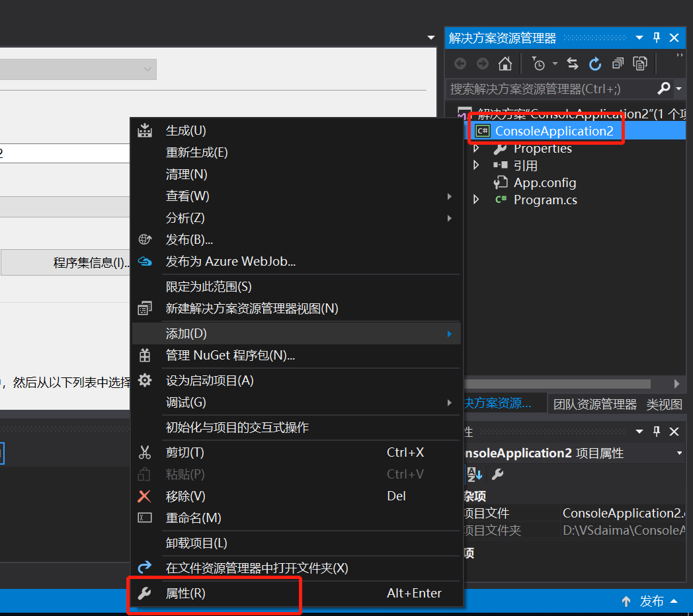Image resolution: width=693 pixels, height=616 pixels.
Task: Click 发布 in the status bar
Action: 651,601
